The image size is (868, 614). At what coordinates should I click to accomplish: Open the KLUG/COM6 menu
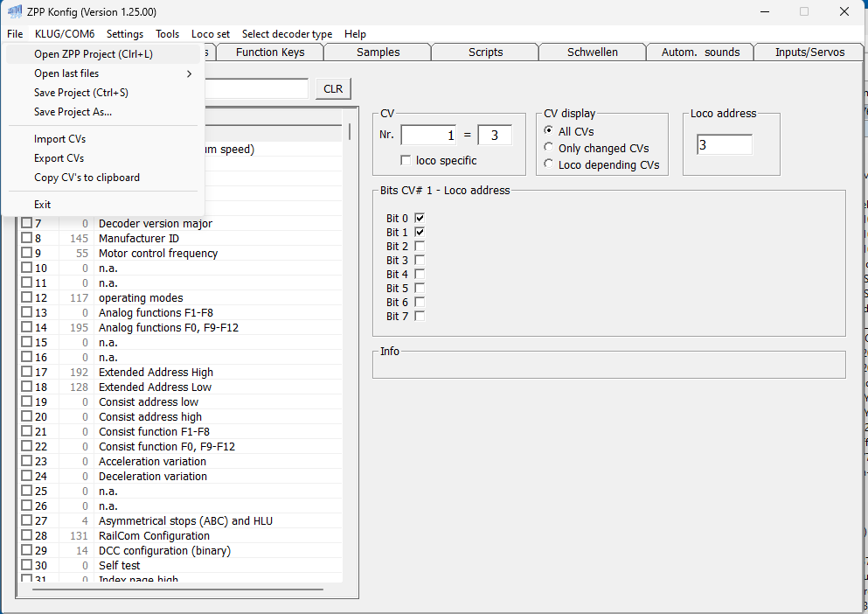tap(65, 34)
